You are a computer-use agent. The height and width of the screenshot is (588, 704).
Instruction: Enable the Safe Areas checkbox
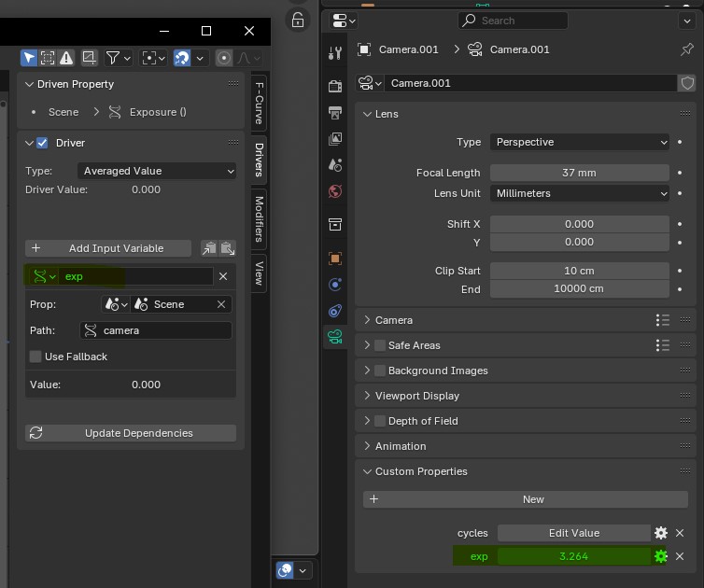pyautogui.click(x=380, y=345)
